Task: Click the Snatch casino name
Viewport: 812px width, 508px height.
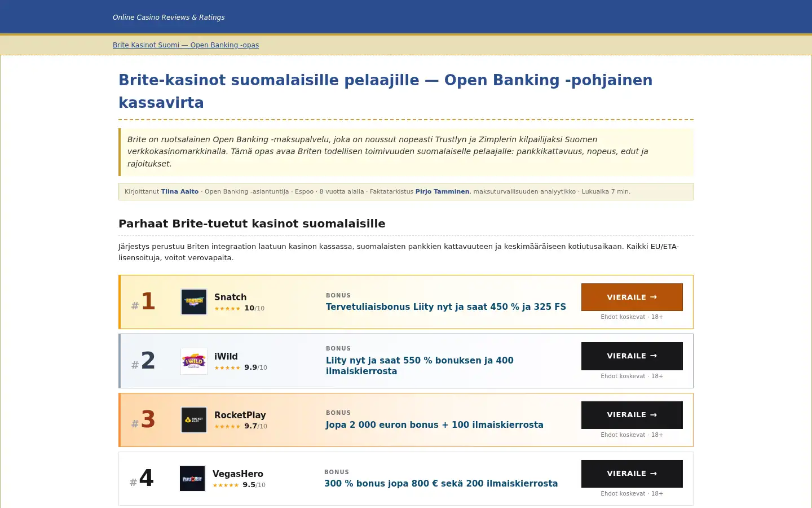Action: (x=230, y=297)
